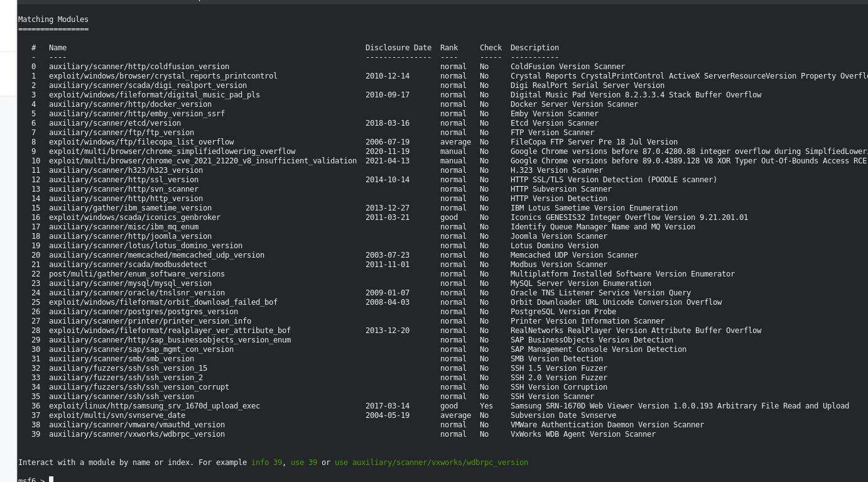Screen dimensions: 868x482
Task: Select module auxiliary/scanner/http/coldfusion_version
Action: click(x=139, y=67)
